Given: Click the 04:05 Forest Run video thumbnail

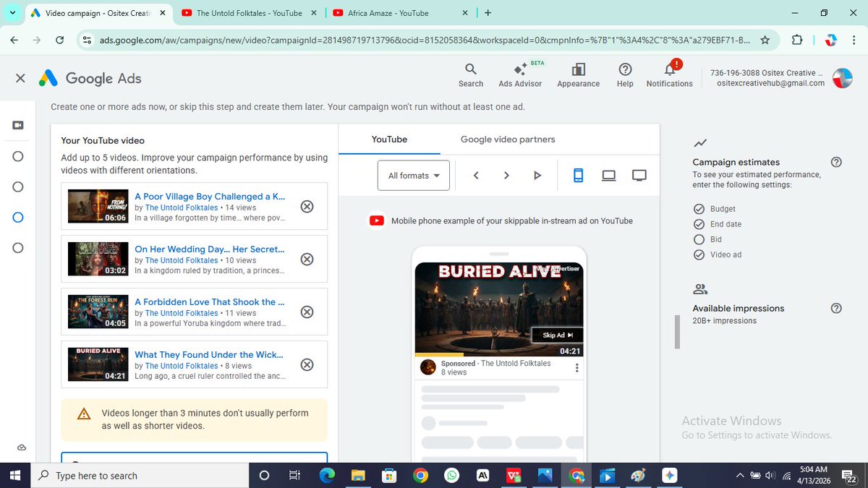Looking at the screenshot, I should [98, 312].
